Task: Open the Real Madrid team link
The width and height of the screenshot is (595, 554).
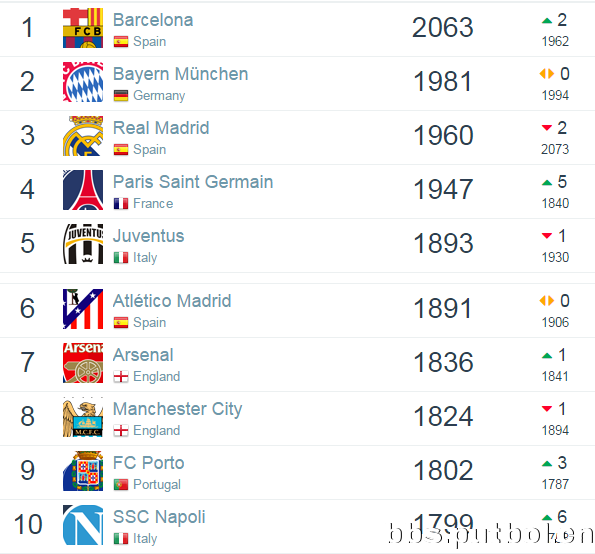Action: (161, 128)
